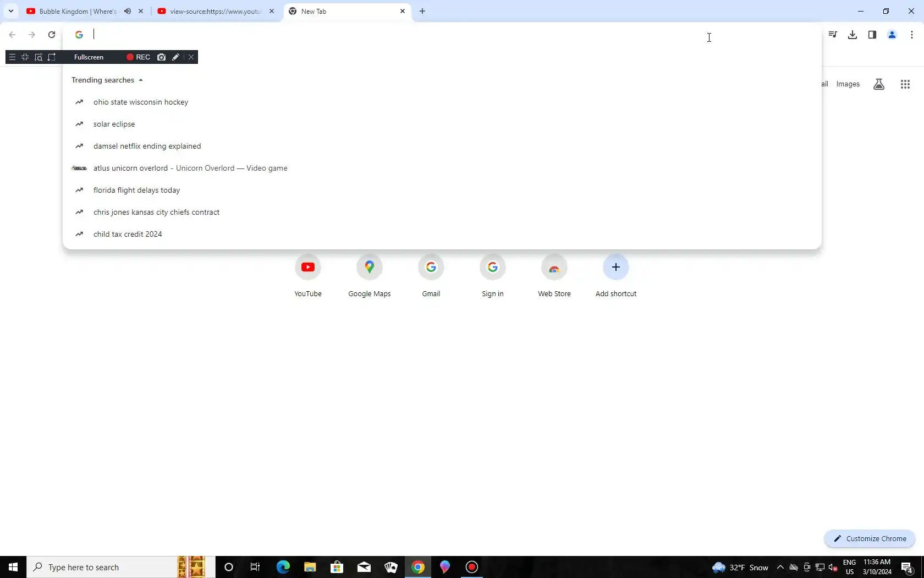Open Microsoft Store from the taskbar
924x578 pixels.
pyautogui.click(x=337, y=567)
